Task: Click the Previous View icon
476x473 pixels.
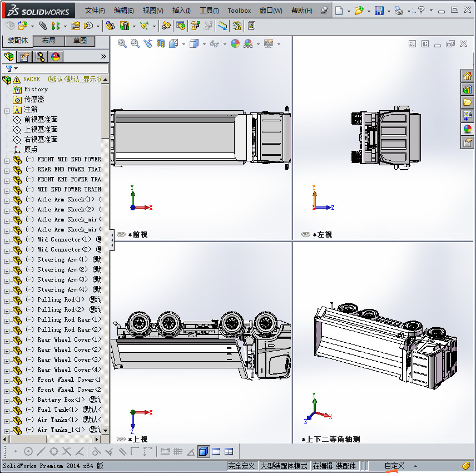Action: 148,43
